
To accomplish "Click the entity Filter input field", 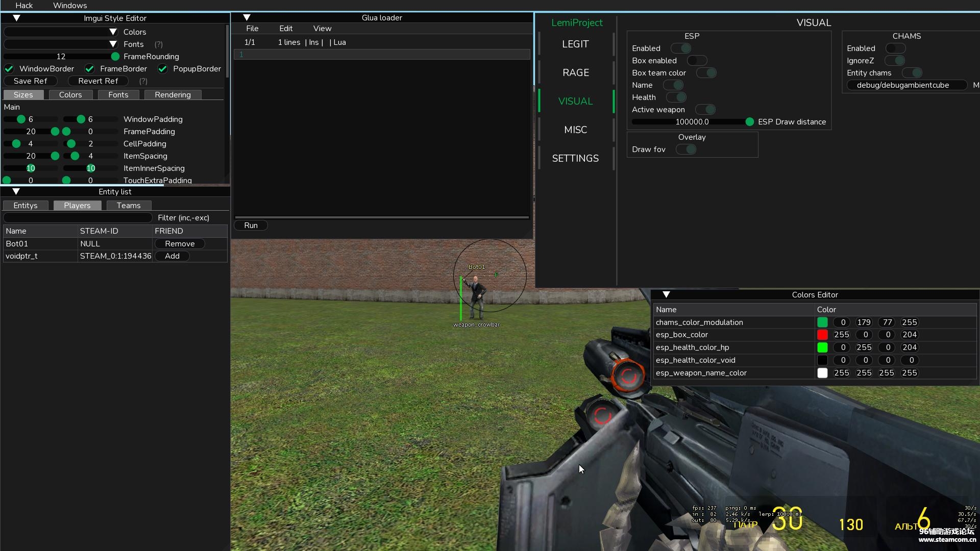I will (x=78, y=218).
